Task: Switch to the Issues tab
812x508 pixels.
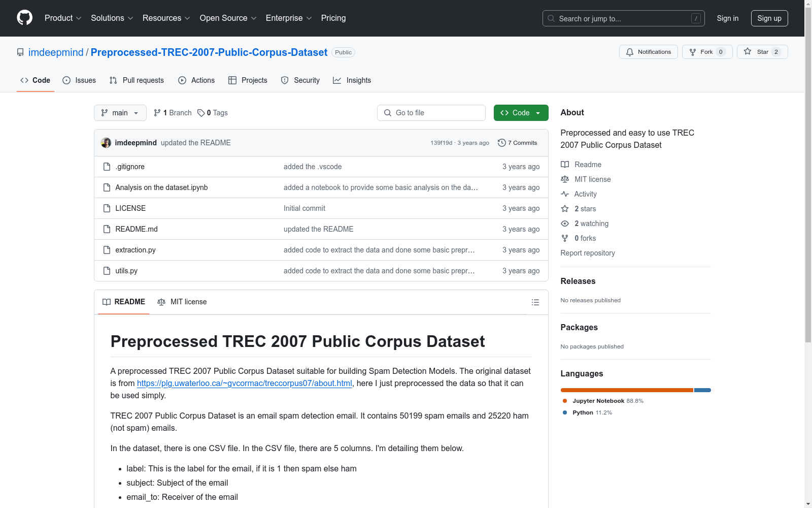Action: pos(79,80)
